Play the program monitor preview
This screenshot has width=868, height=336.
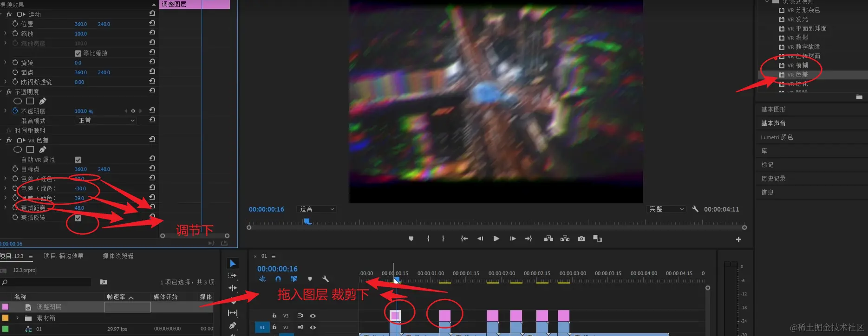pos(496,239)
